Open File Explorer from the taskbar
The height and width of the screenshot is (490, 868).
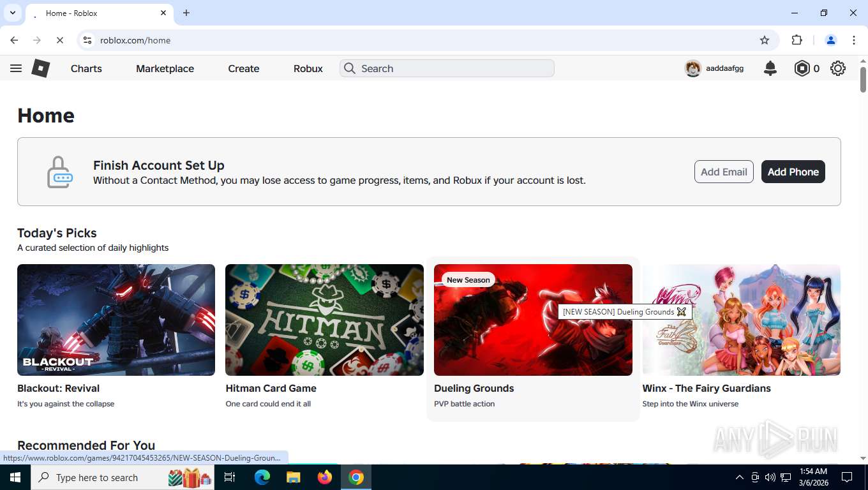coord(293,477)
